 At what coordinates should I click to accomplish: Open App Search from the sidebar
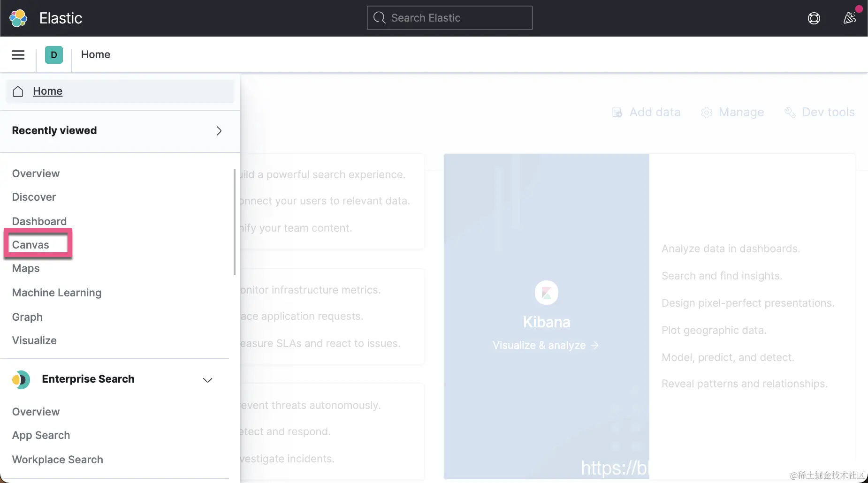pyautogui.click(x=41, y=436)
